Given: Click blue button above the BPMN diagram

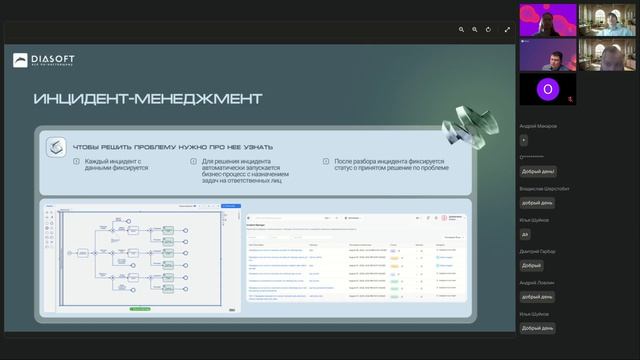Looking at the screenshot, I should (231, 206).
